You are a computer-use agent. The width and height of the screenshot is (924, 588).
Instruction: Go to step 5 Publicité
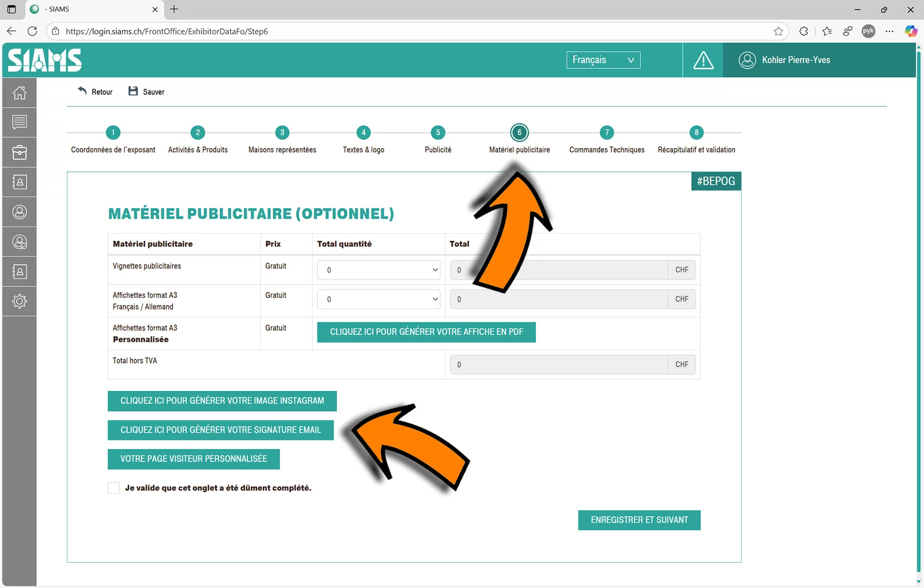438,133
